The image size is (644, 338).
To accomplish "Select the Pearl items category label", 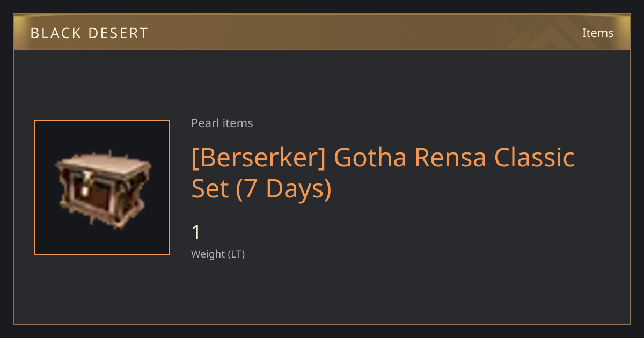I will coord(222,123).
